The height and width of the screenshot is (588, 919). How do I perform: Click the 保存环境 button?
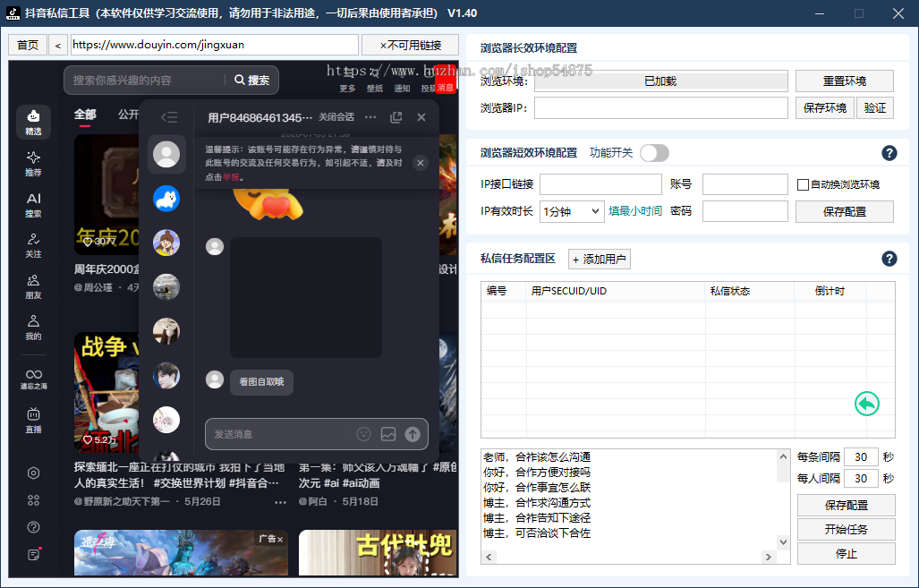[825, 108]
